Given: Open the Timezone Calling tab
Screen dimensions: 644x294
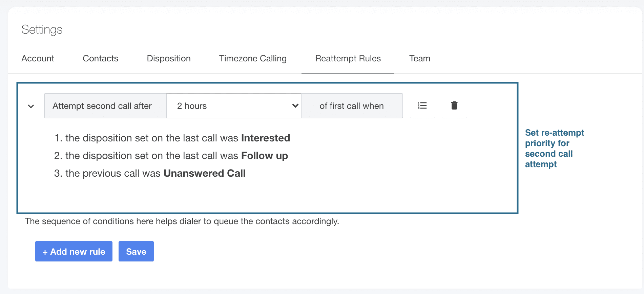Looking at the screenshot, I should click(253, 58).
